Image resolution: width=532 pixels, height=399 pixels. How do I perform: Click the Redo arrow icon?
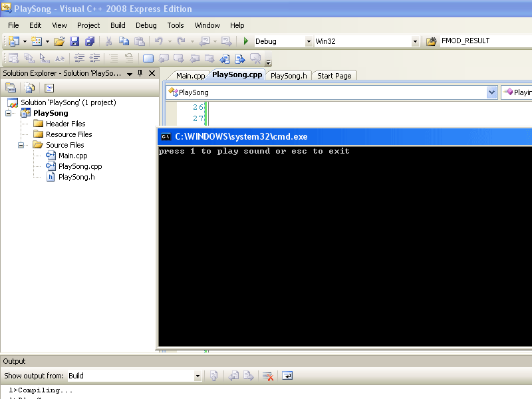182,41
